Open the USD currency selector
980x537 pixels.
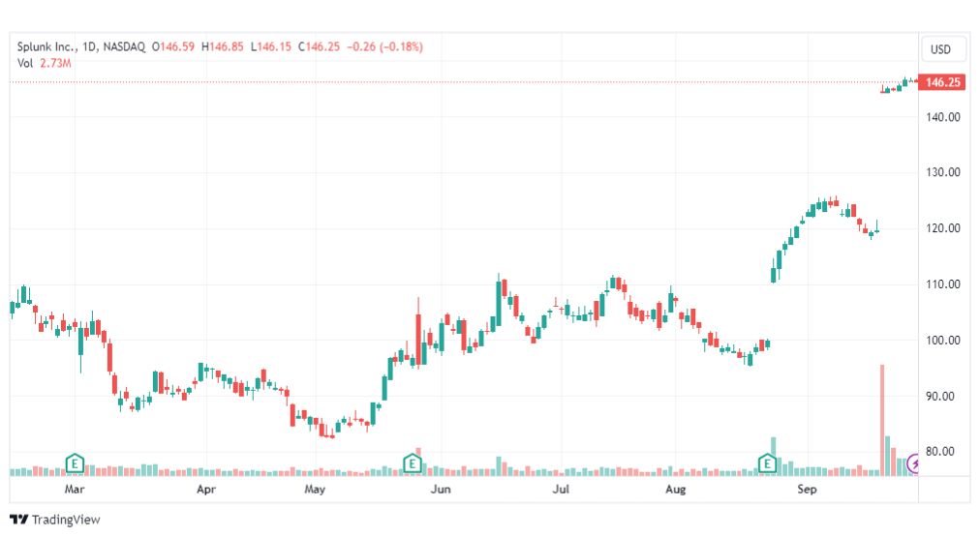(942, 49)
